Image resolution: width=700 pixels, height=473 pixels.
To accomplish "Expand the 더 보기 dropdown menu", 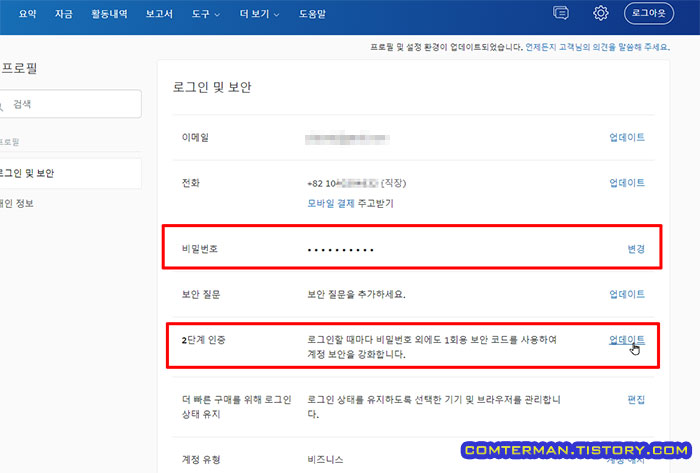I will tap(259, 14).
